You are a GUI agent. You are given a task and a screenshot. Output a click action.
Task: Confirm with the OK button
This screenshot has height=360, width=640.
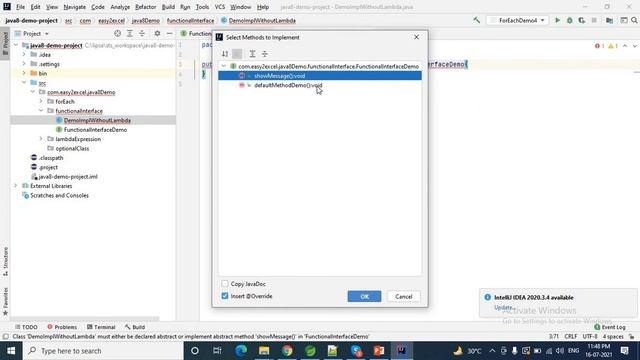click(364, 297)
